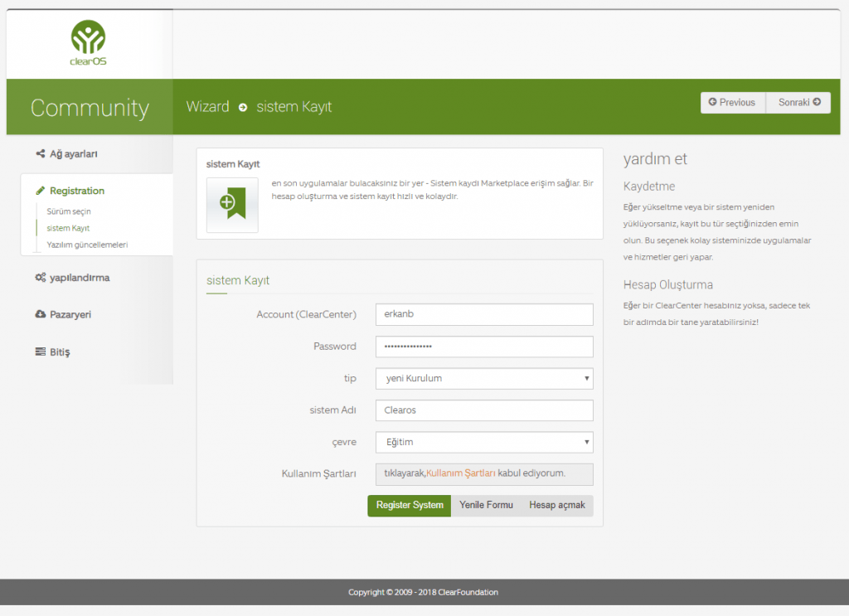The width and height of the screenshot is (849, 616).
Task: Select Yazılım güncellemeleri in the sidebar
Action: (87, 245)
